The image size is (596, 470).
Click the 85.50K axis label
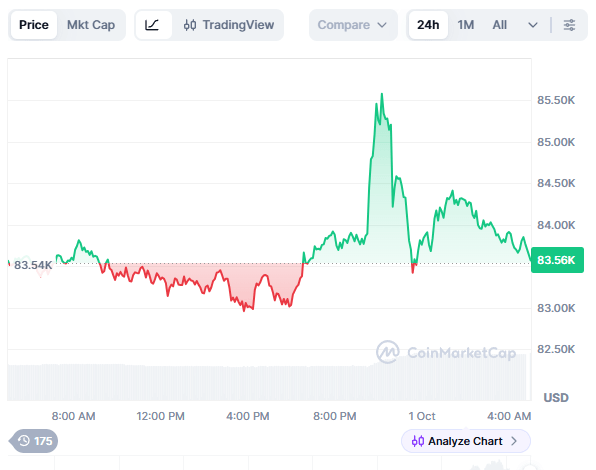pos(556,100)
